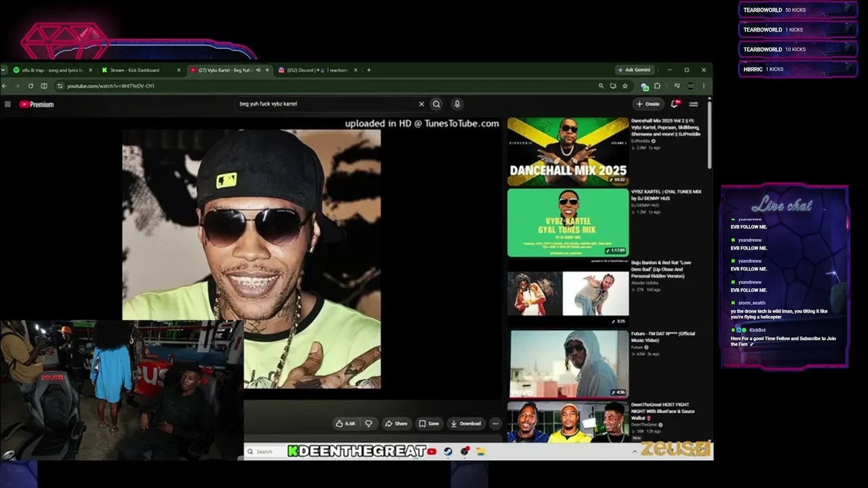This screenshot has width=868, height=488.
Task: Dislike the video with thumbs down
Action: coord(368,424)
